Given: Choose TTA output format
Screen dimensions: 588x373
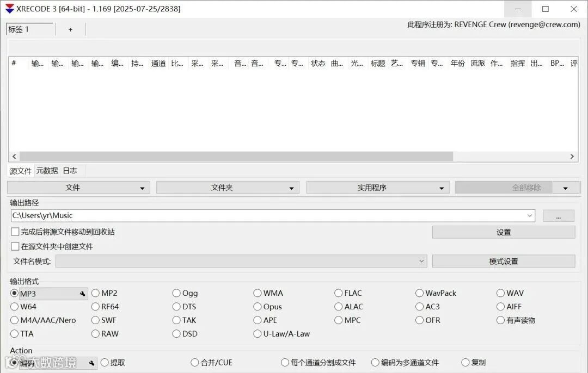Looking at the screenshot, I should click(x=14, y=334).
